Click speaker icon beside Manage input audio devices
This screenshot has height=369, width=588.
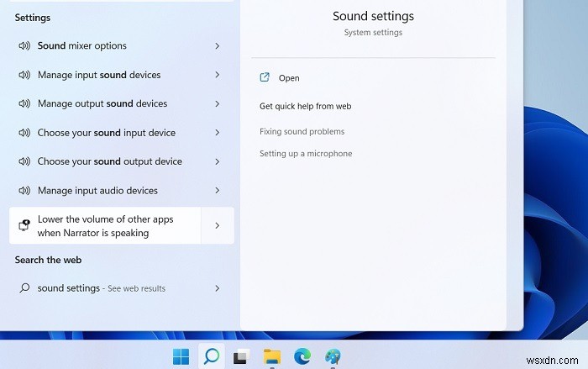click(x=24, y=190)
